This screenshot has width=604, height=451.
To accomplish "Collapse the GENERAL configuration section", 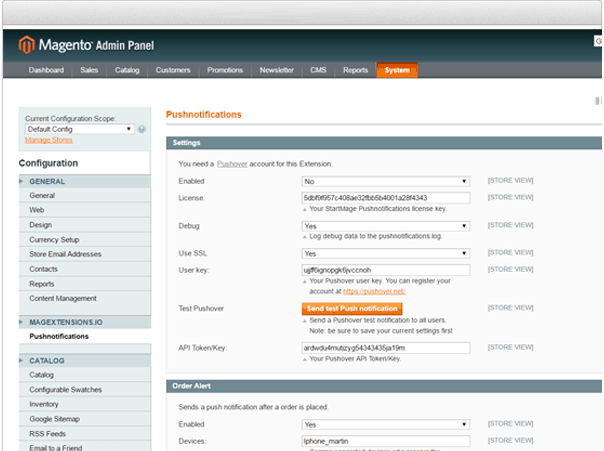I will click(x=85, y=181).
